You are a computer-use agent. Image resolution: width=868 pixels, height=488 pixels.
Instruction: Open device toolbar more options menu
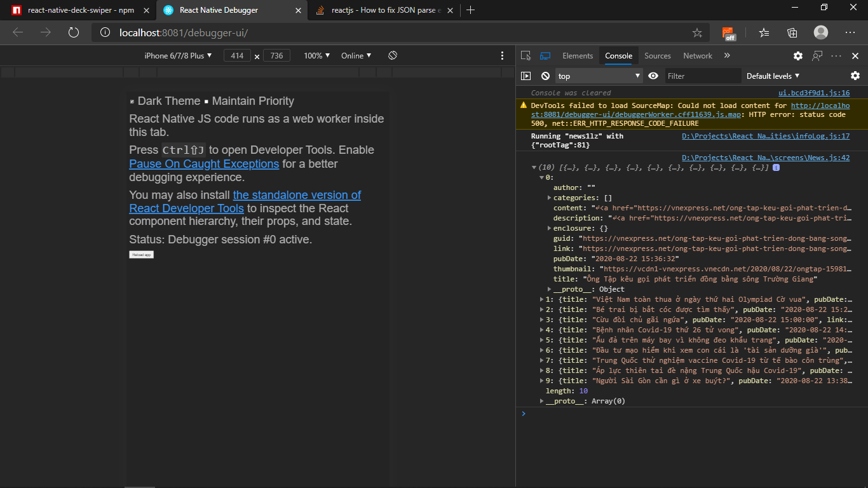502,56
